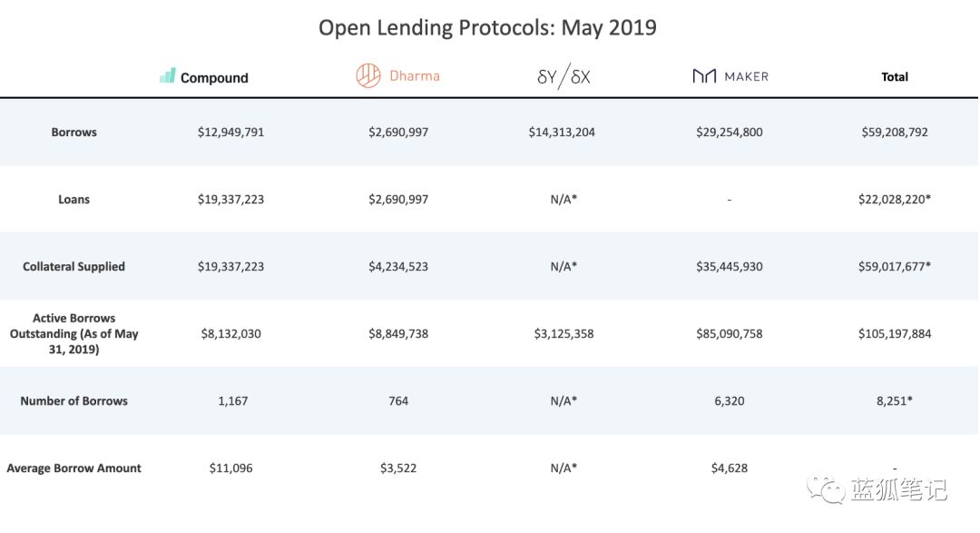The height and width of the screenshot is (533, 980).
Task: Select the Total column header
Action: pyautogui.click(x=895, y=77)
